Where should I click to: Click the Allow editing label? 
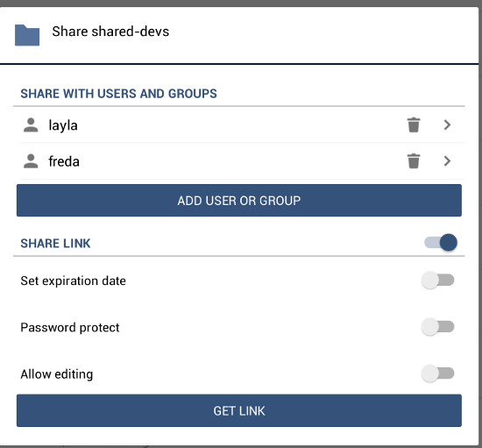[57, 374]
